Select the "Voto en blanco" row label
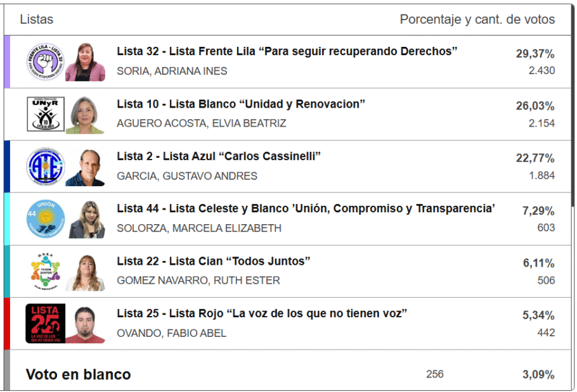This screenshot has width=577, height=392. tap(78, 374)
